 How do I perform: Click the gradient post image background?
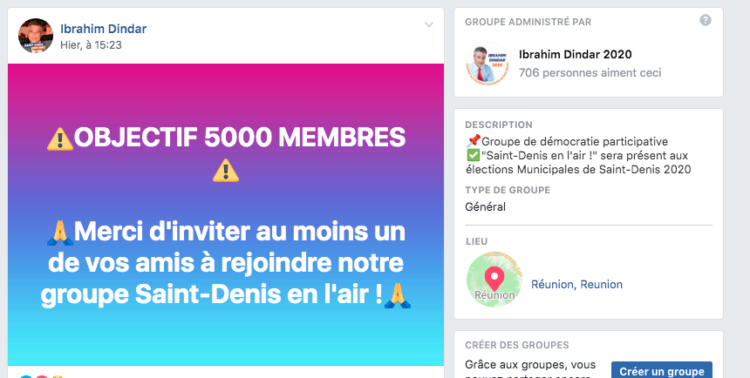pyautogui.click(x=226, y=215)
